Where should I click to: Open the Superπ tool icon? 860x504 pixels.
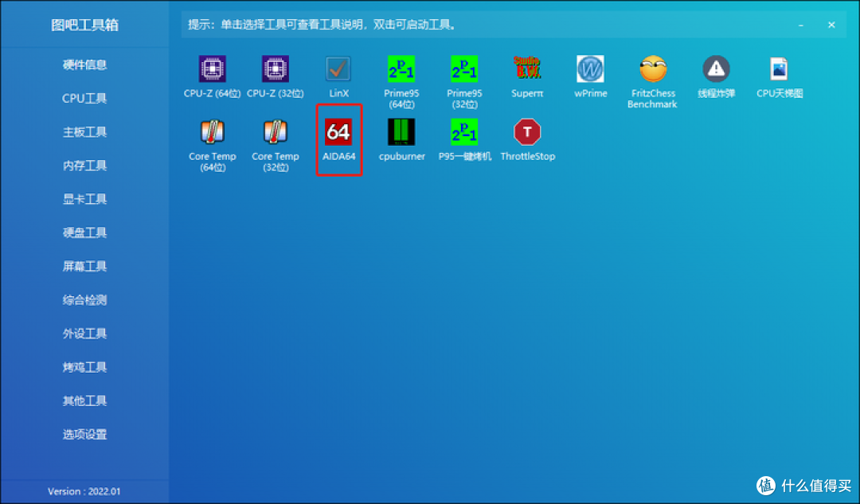[x=527, y=69]
